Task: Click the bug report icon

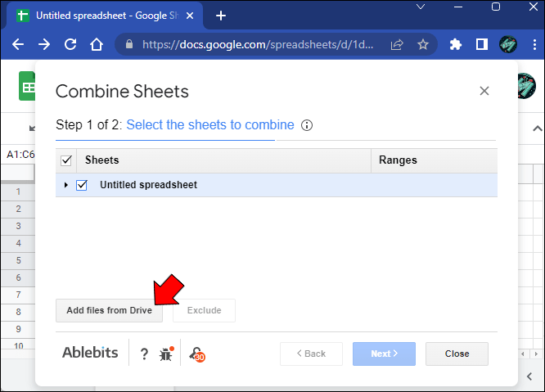Action: pos(166,354)
